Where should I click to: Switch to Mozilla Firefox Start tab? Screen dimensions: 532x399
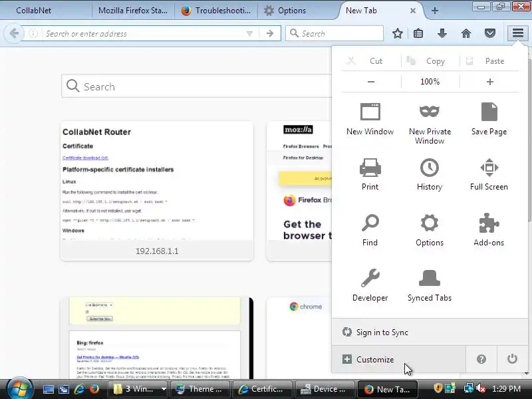pos(132,11)
